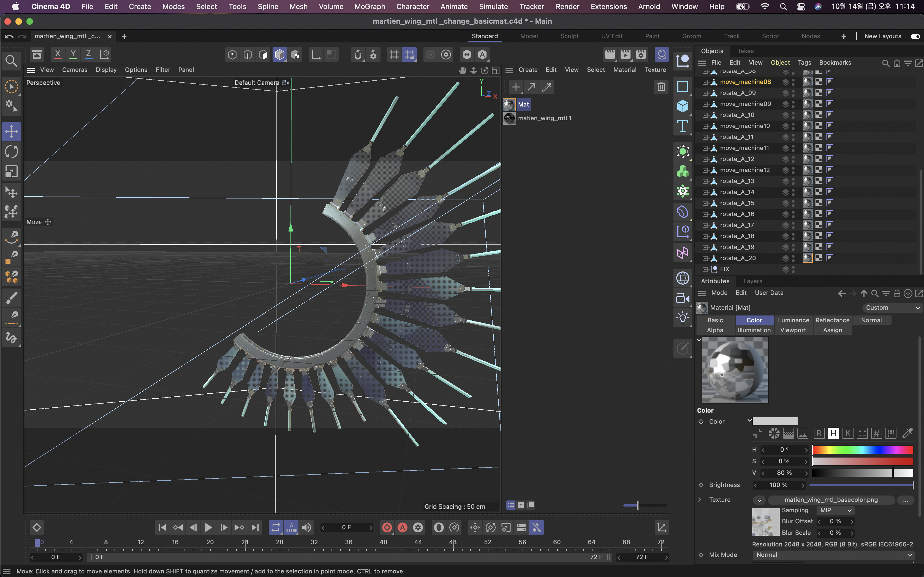Expand the rotate_A_20 tree item
The image size is (924, 577).
[x=705, y=258]
